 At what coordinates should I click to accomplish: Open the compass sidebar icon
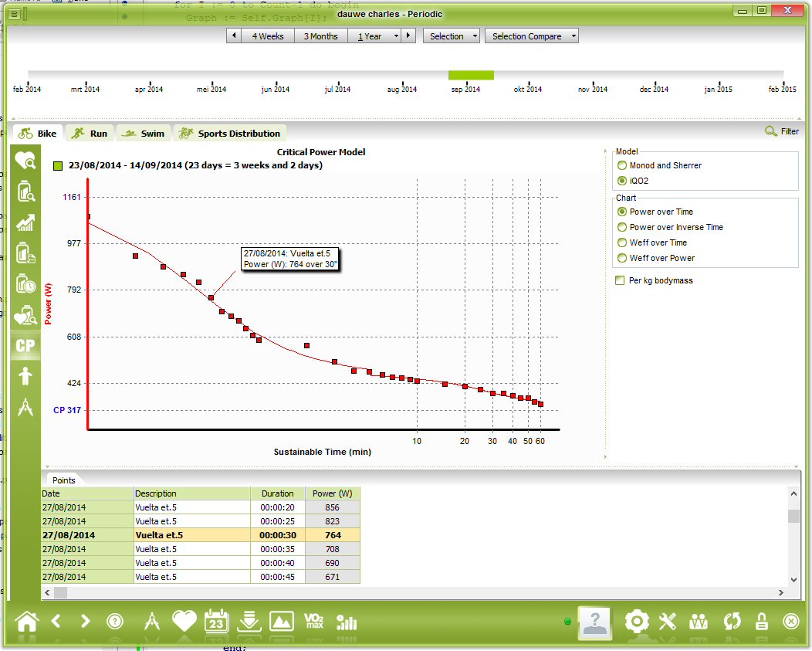pos(25,407)
